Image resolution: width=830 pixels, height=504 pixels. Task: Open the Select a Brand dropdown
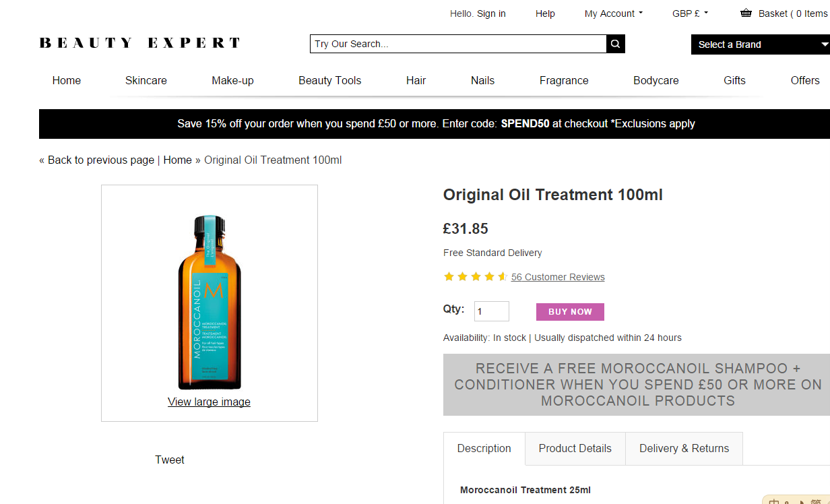tap(761, 44)
